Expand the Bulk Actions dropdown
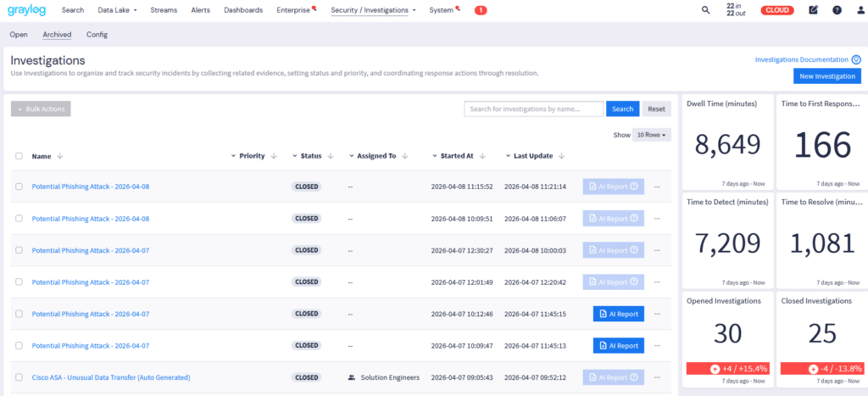The width and height of the screenshot is (868, 396). (x=41, y=109)
